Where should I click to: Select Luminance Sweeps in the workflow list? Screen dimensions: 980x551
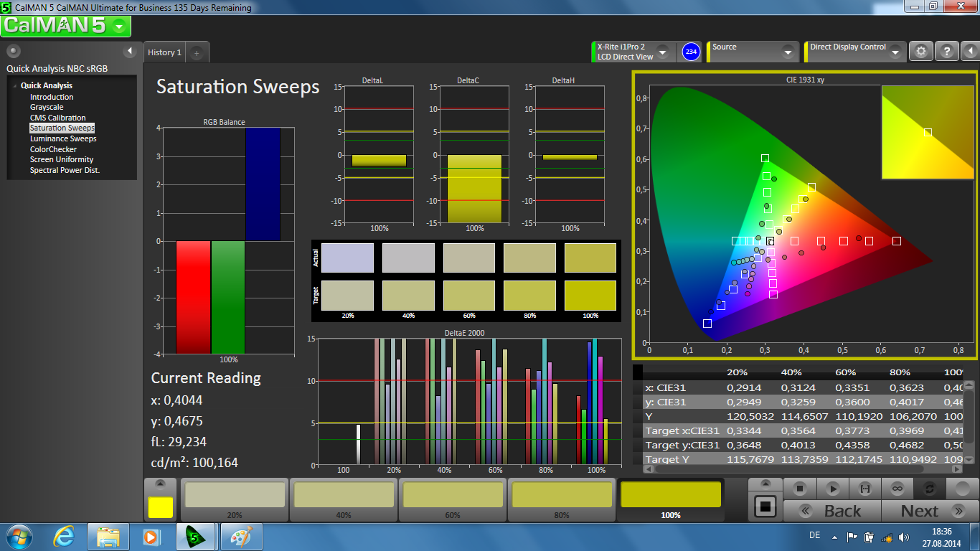point(63,138)
